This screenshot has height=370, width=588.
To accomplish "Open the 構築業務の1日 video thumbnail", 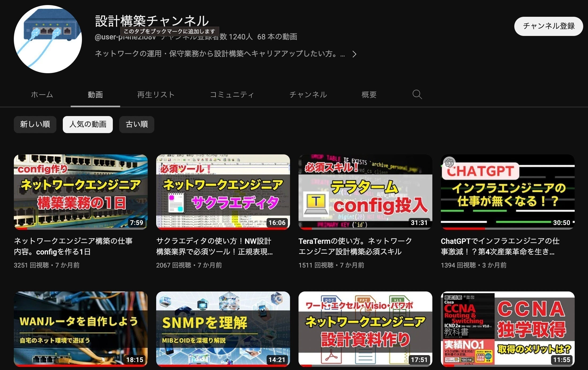I will [x=81, y=192].
